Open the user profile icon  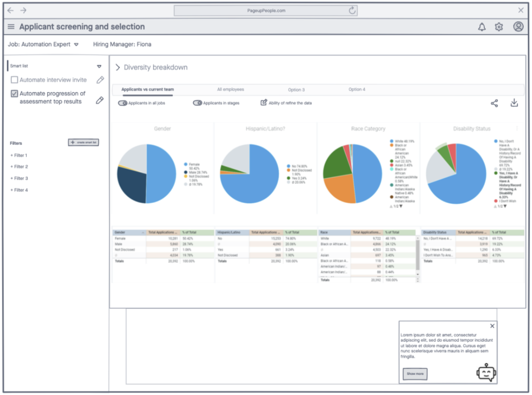coord(518,27)
